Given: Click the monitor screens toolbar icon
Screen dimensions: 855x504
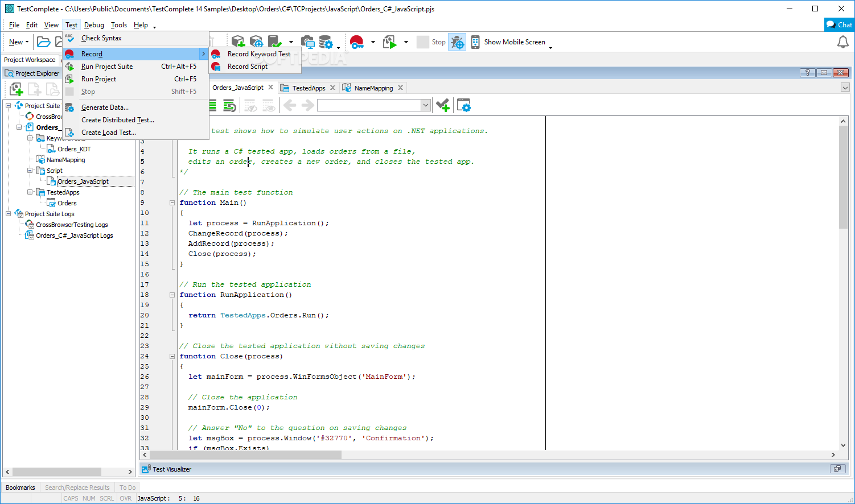Looking at the screenshot, I should pyautogui.click(x=307, y=42).
